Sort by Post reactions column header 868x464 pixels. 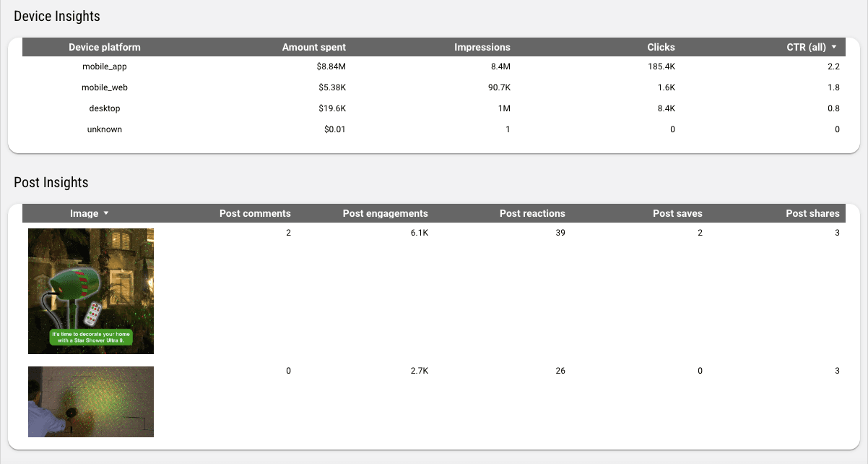(532, 213)
